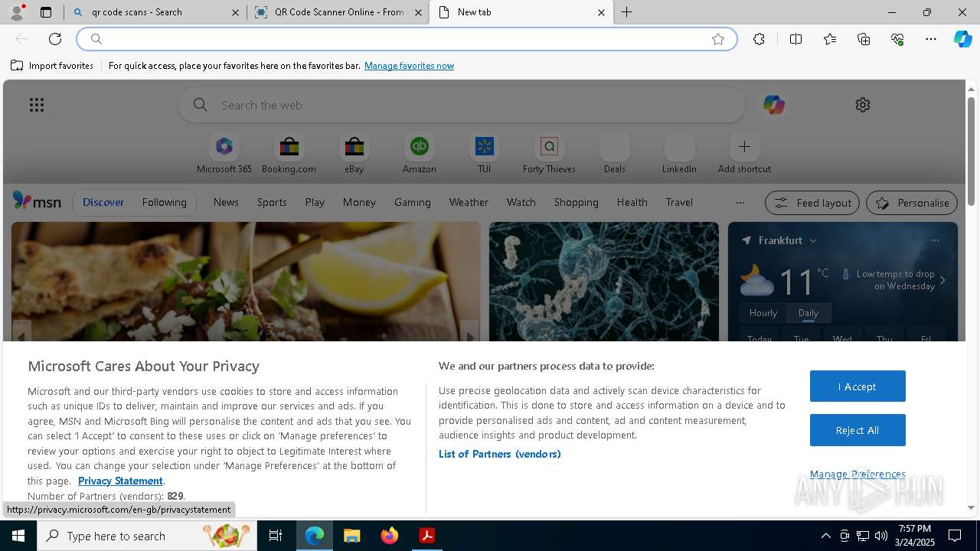Open the News category
980x551 pixels.
click(x=226, y=202)
